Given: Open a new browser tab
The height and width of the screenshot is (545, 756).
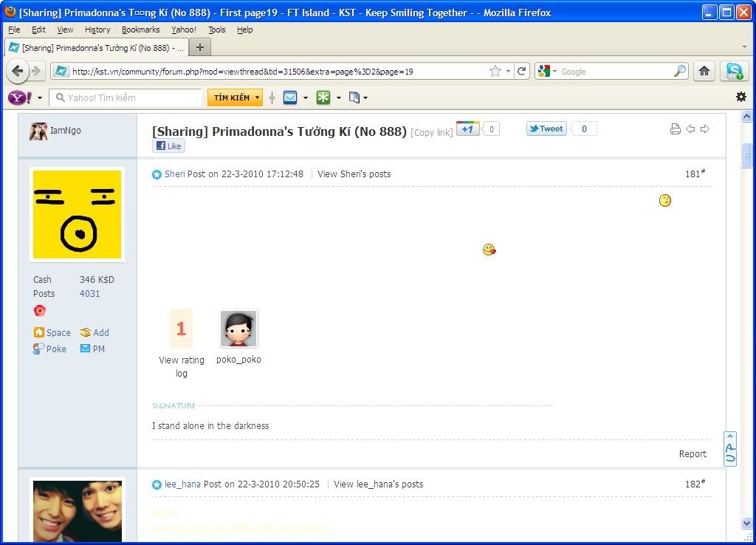Looking at the screenshot, I should pyautogui.click(x=199, y=47).
